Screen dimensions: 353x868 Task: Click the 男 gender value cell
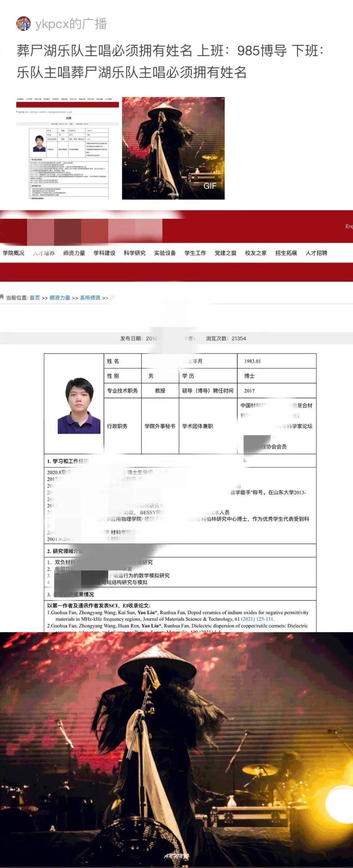160,376
